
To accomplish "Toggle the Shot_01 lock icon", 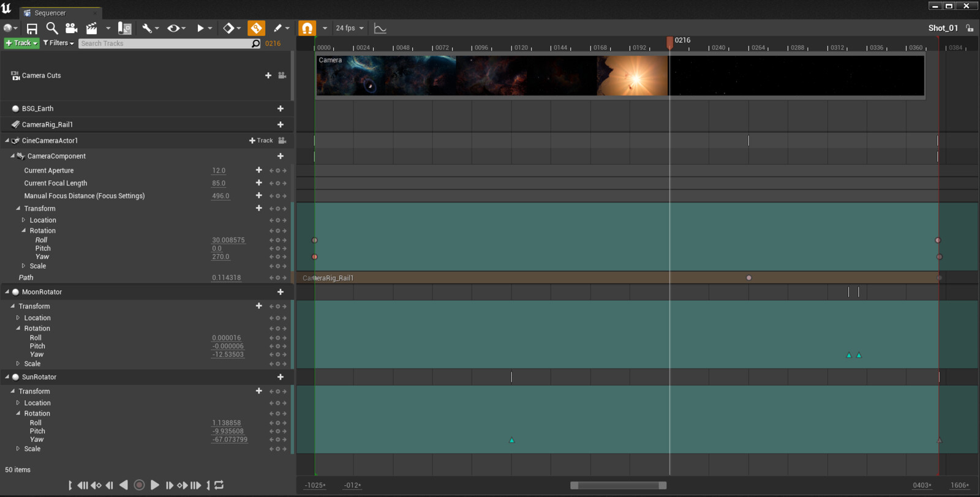I will pyautogui.click(x=970, y=28).
